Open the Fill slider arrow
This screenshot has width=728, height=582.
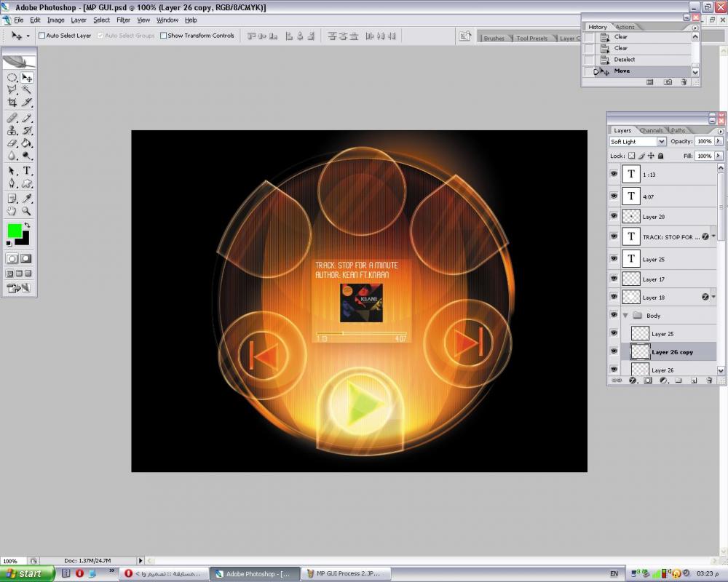pos(719,156)
